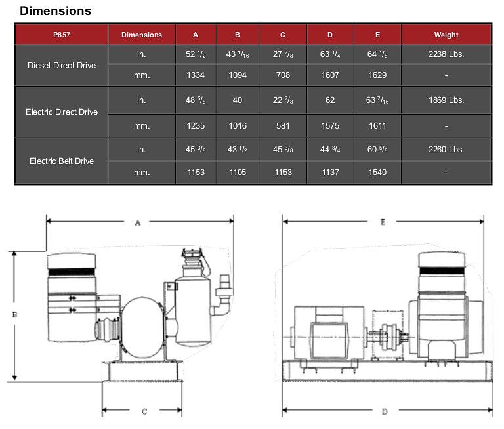Image resolution: width=504 pixels, height=429 pixels.
Task: Select the Electric Belt Drive row label
Action: (x=62, y=161)
